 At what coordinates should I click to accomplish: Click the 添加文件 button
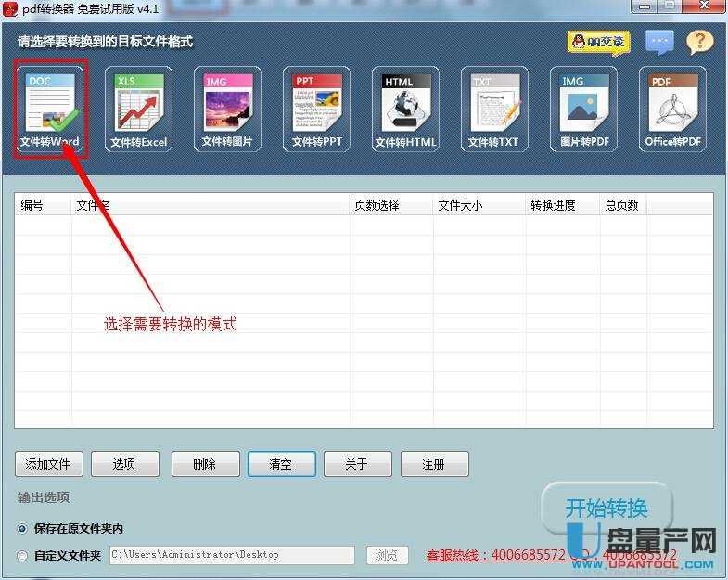click(x=48, y=464)
